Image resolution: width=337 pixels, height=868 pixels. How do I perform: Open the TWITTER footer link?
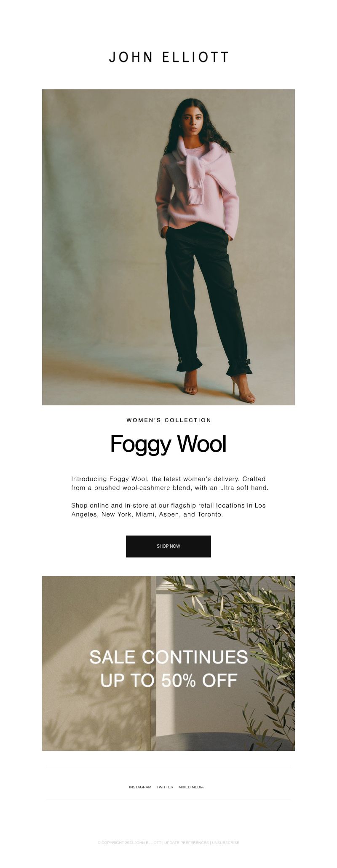[x=165, y=787]
